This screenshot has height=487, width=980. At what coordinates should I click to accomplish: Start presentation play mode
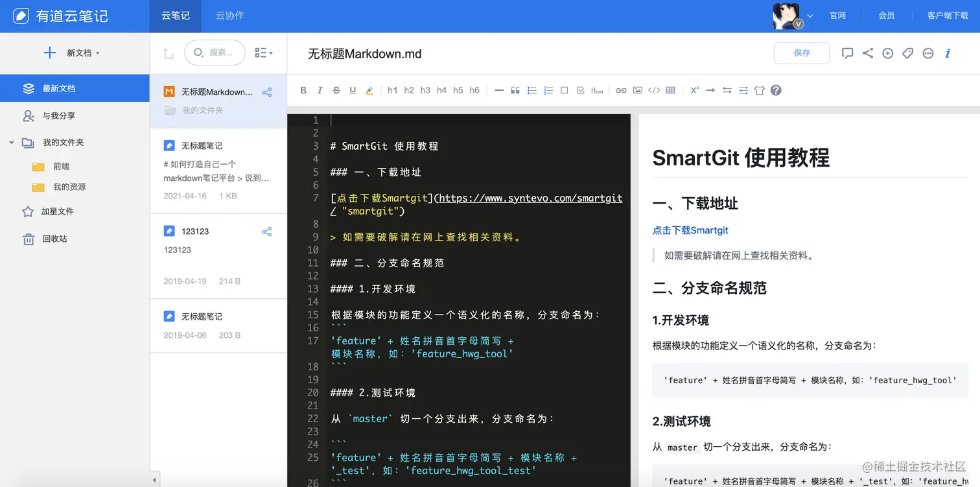[x=888, y=53]
